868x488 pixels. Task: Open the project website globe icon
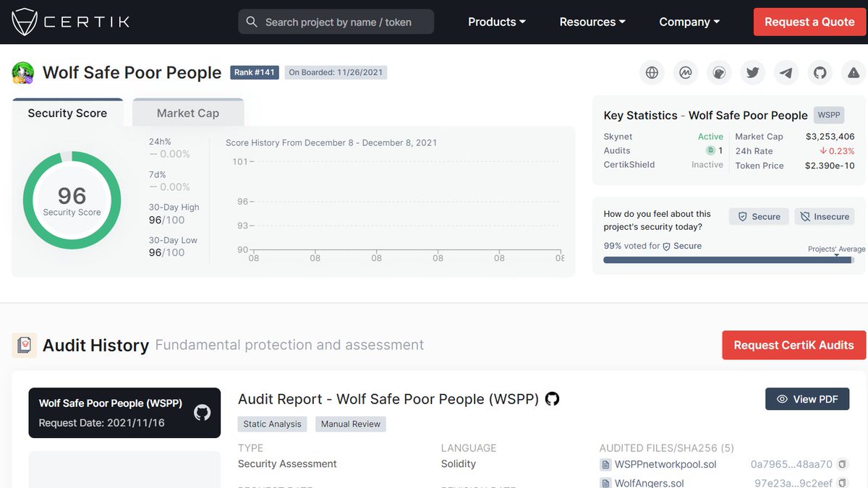tap(652, 72)
